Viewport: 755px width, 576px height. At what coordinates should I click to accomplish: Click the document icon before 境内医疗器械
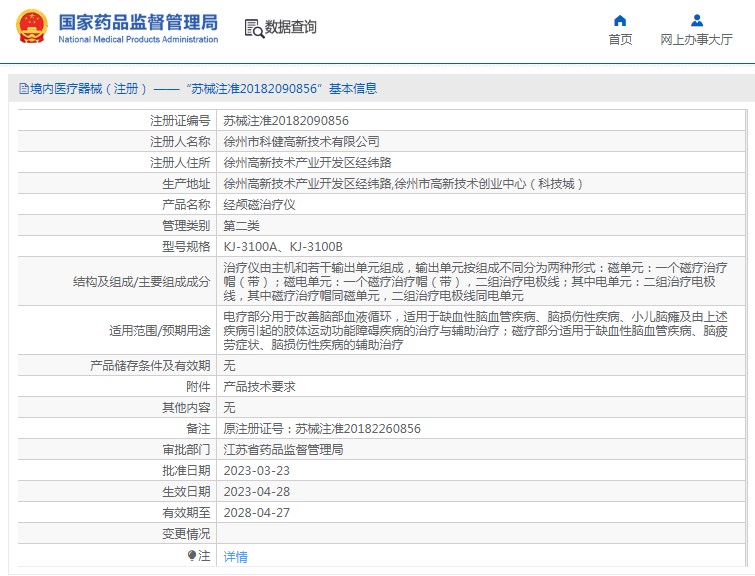click(24, 89)
